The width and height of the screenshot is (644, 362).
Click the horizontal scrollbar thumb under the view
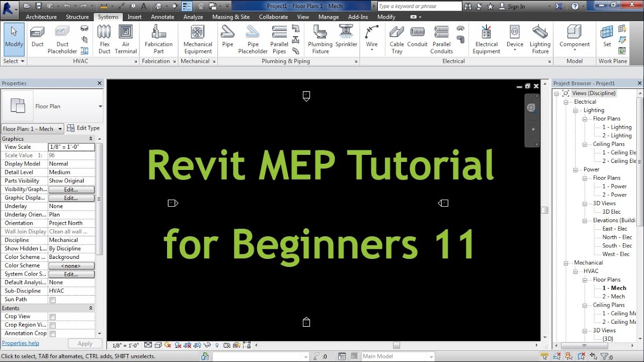(396, 345)
